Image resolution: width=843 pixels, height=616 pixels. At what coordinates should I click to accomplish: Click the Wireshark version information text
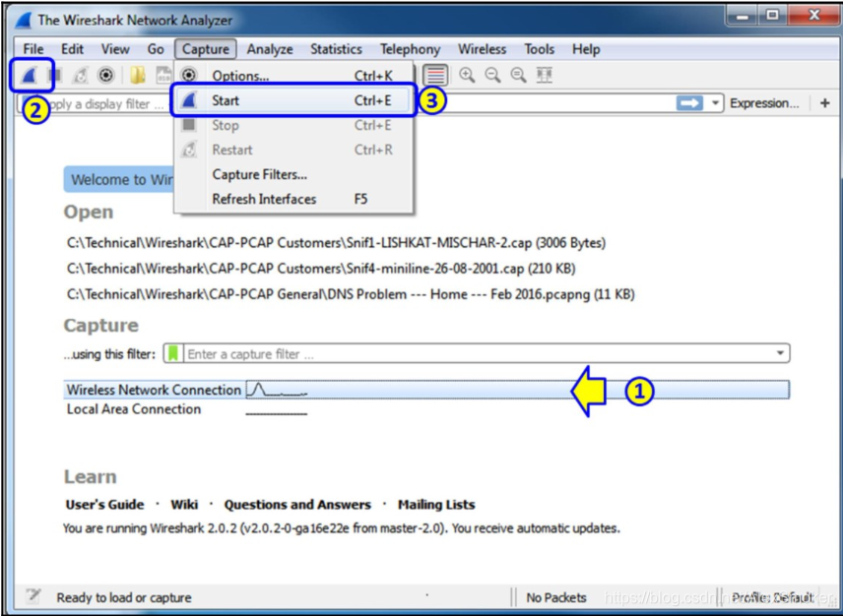coord(342,528)
